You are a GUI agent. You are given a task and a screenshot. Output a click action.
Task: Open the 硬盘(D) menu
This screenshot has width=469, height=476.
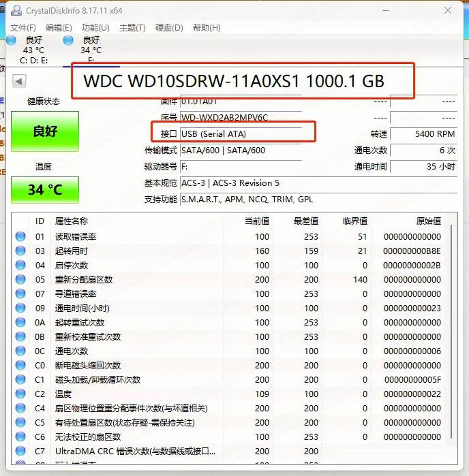[169, 28]
